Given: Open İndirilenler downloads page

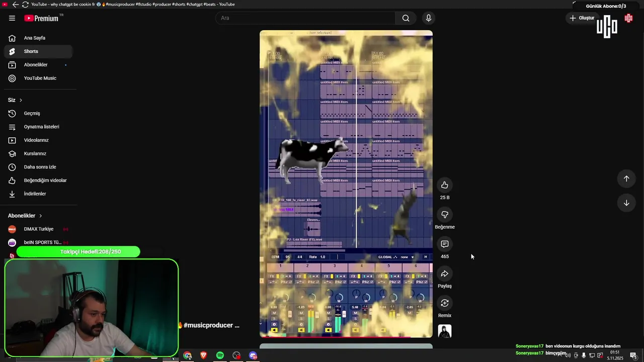Looking at the screenshot, I should (x=38, y=194).
